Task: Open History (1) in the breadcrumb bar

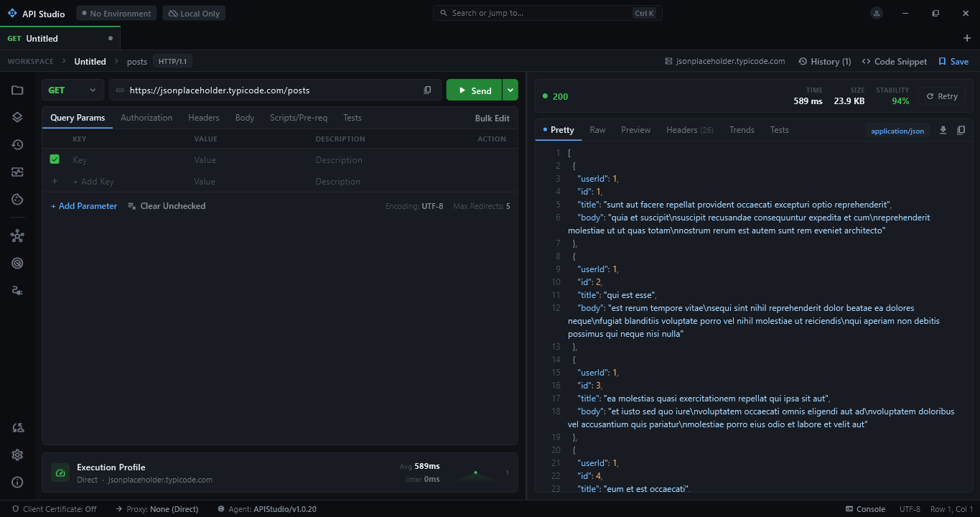Action: (x=825, y=62)
